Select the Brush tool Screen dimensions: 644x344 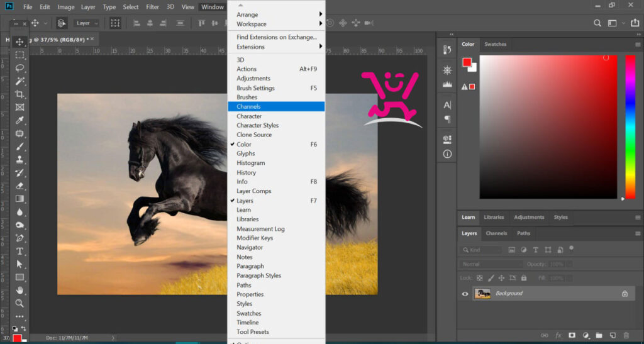(19, 147)
